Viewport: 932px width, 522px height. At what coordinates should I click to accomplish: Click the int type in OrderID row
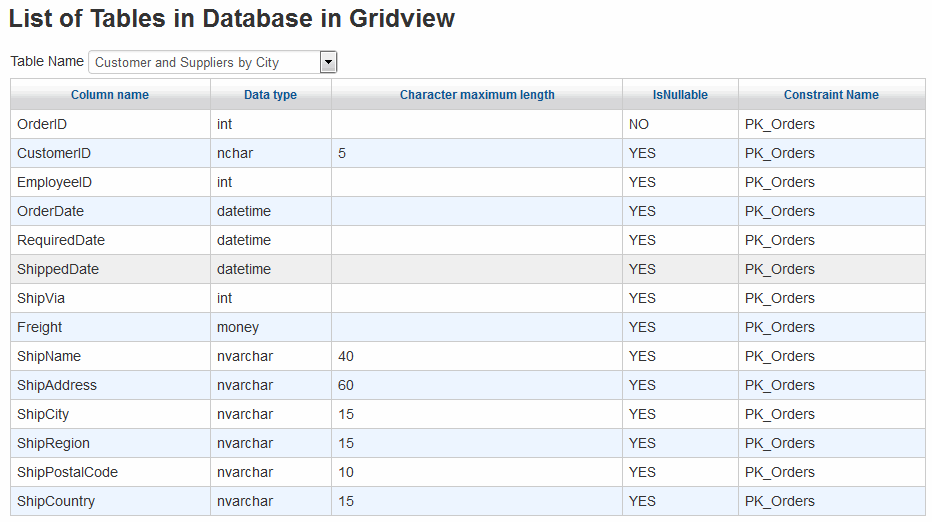271,124
